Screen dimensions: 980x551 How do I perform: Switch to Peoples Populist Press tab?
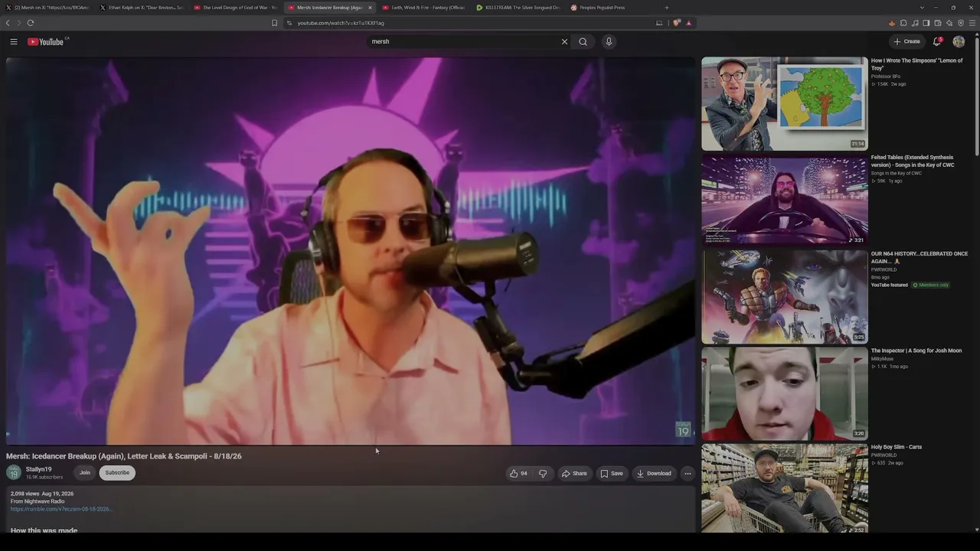pos(612,8)
